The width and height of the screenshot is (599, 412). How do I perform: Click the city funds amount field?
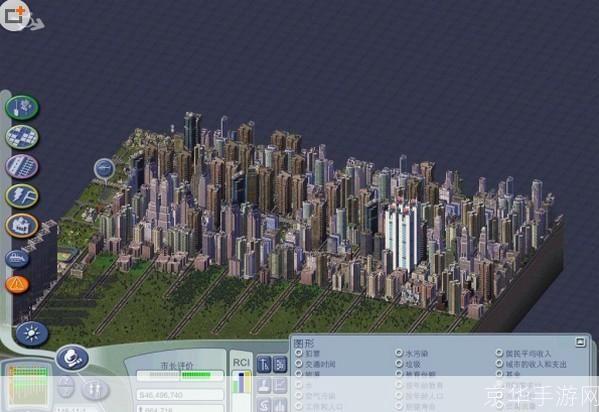click(180, 395)
